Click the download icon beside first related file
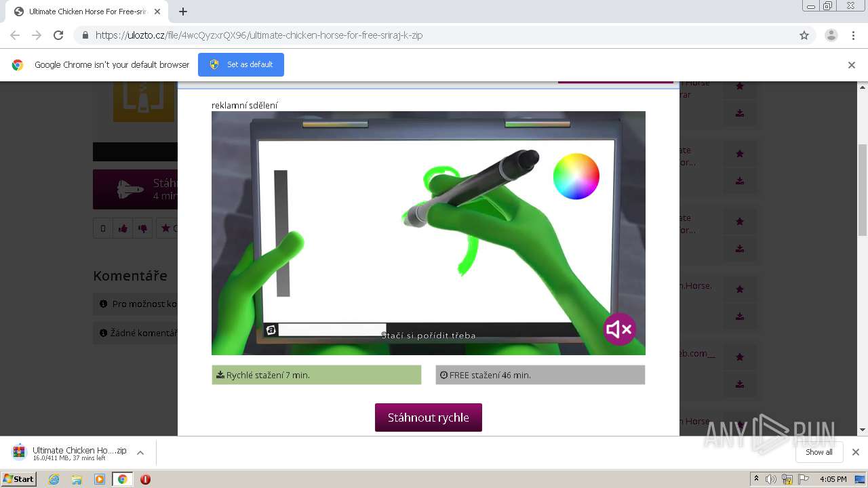The height and width of the screenshot is (488, 868). point(740,113)
